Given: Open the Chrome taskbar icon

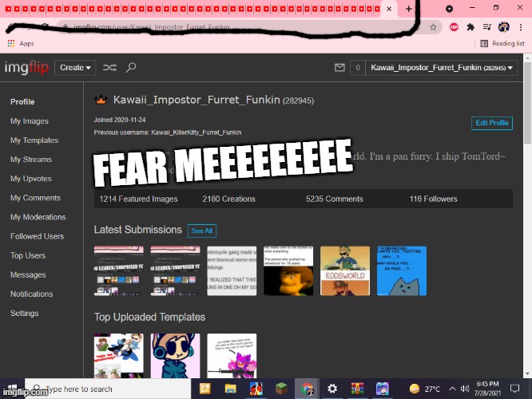Looking at the screenshot, I should tap(307, 389).
